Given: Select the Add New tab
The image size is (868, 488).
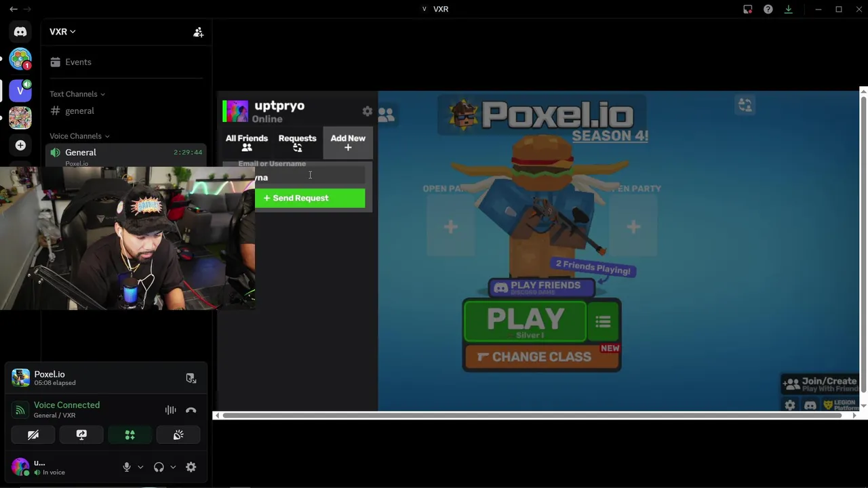Looking at the screenshot, I should click(348, 142).
